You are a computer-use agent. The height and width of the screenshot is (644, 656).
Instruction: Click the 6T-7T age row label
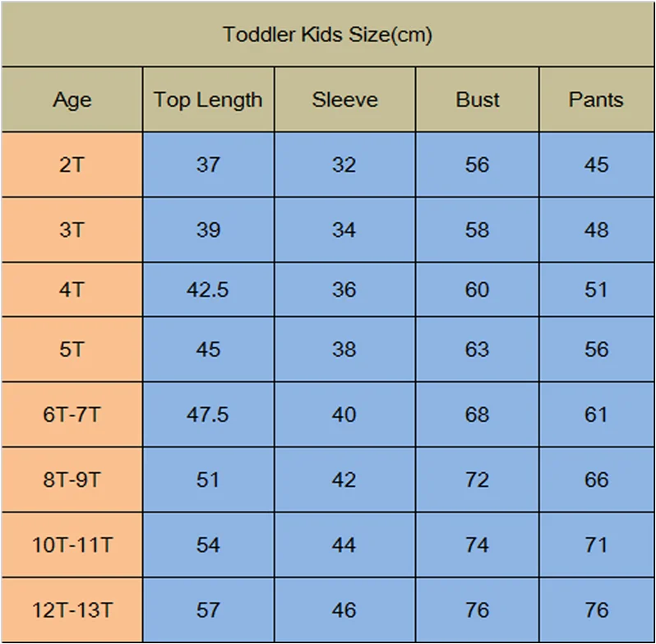(x=72, y=415)
